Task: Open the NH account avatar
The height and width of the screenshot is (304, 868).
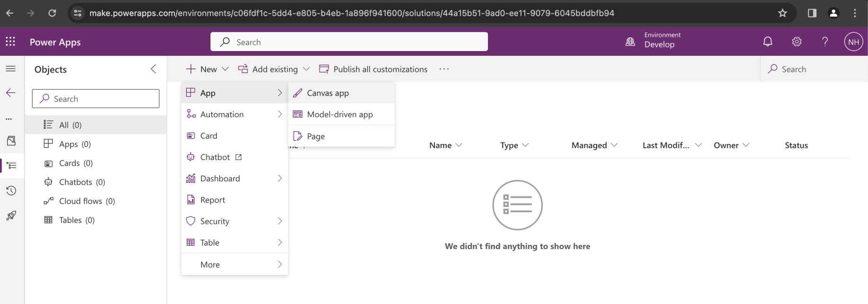Action: (853, 42)
